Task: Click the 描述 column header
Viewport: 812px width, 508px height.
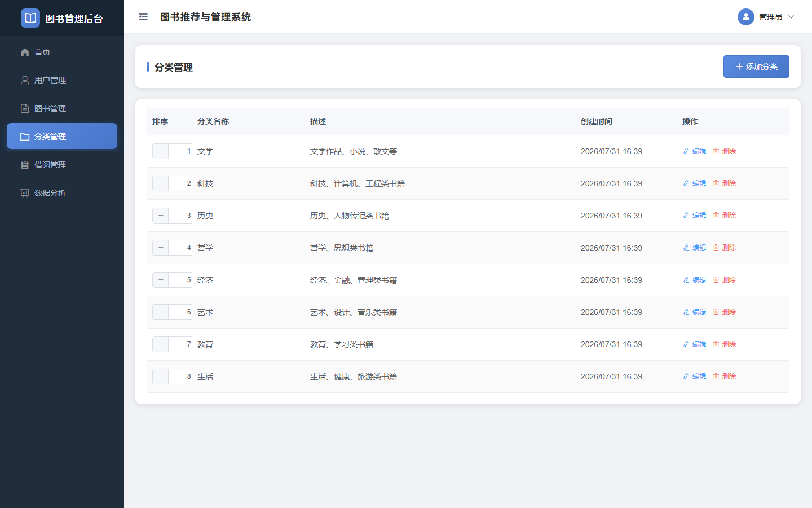Action: [x=318, y=121]
